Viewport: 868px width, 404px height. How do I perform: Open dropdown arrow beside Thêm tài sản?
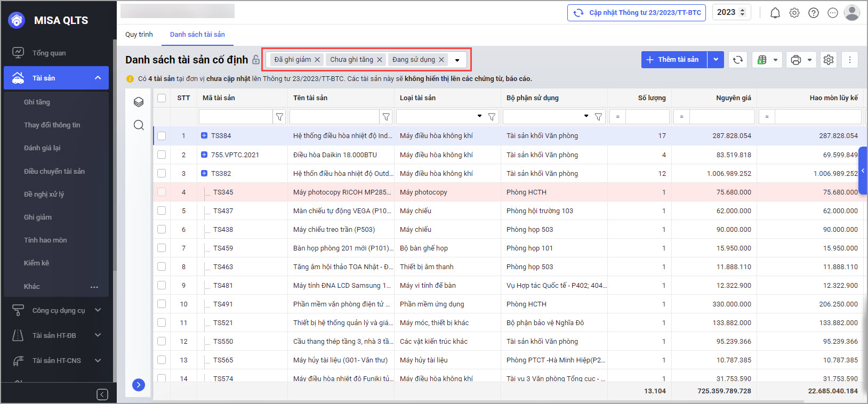point(716,60)
